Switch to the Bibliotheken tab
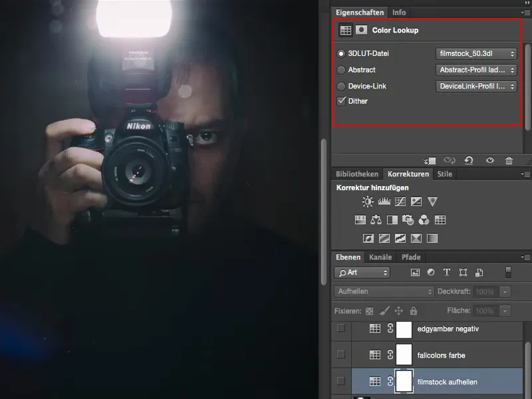This screenshot has height=399, width=532. coord(357,174)
